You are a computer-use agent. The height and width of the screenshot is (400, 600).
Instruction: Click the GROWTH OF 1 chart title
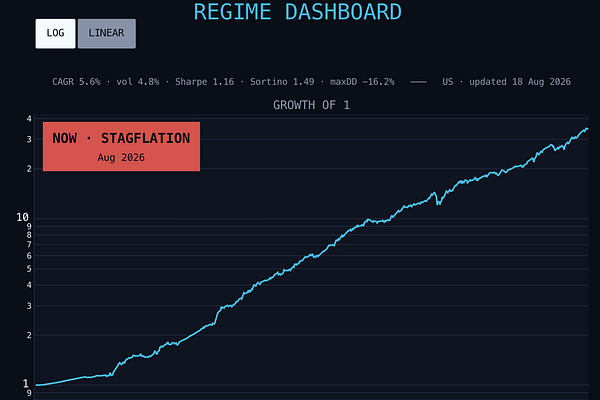click(311, 105)
